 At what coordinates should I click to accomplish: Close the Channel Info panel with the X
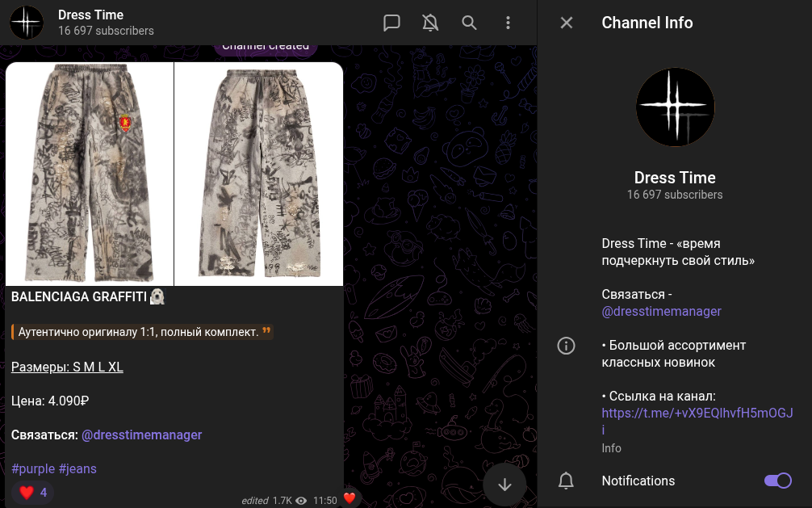[566, 23]
